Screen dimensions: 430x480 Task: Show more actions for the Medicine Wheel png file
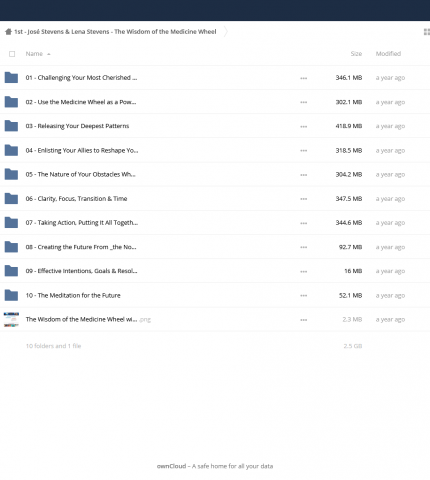tap(303, 320)
